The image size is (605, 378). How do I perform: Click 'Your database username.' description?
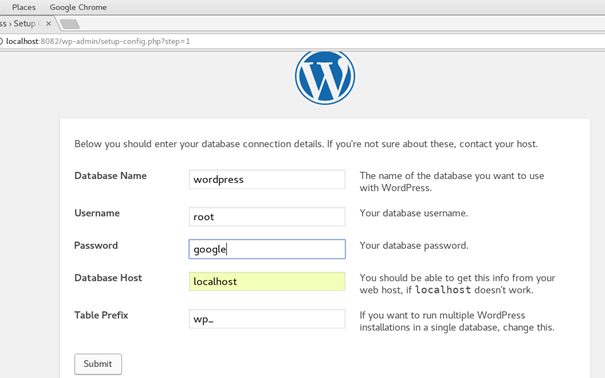(x=414, y=213)
